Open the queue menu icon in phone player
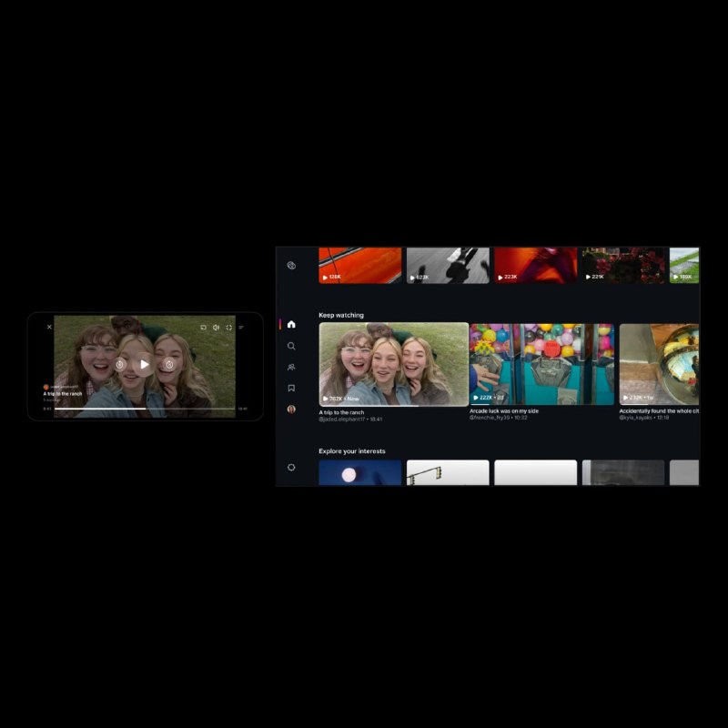Image resolution: width=728 pixels, height=728 pixels. coord(241,328)
